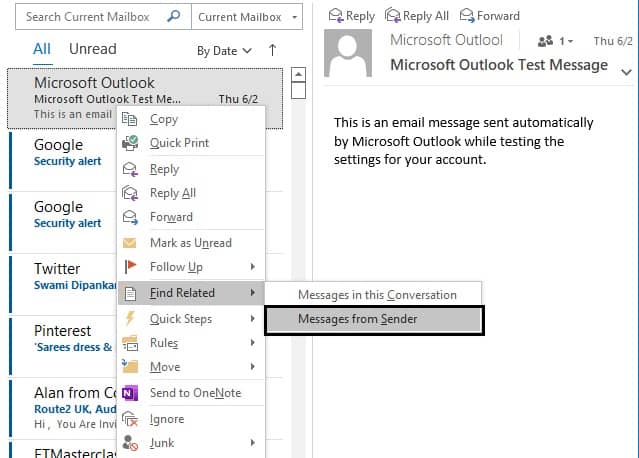This screenshot has height=458, width=639.
Task: Choose Quick Print from context menu
Action: pos(191,143)
